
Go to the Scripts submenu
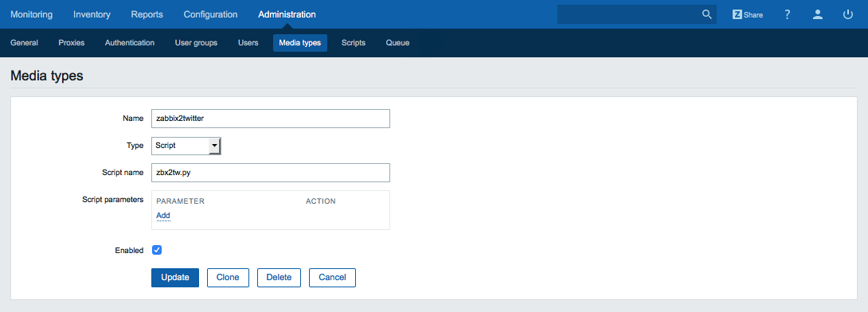[x=354, y=43]
